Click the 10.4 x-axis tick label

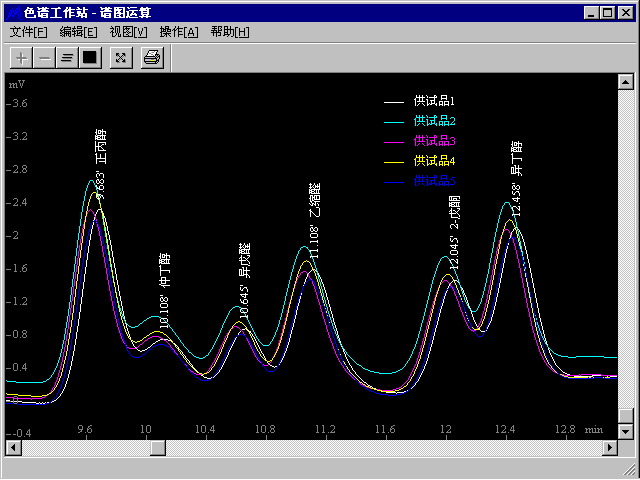(205, 429)
